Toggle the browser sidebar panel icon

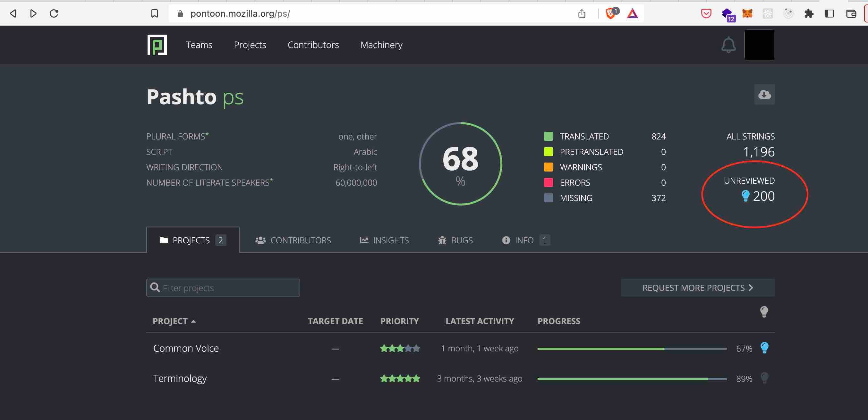(x=829, y=13)
